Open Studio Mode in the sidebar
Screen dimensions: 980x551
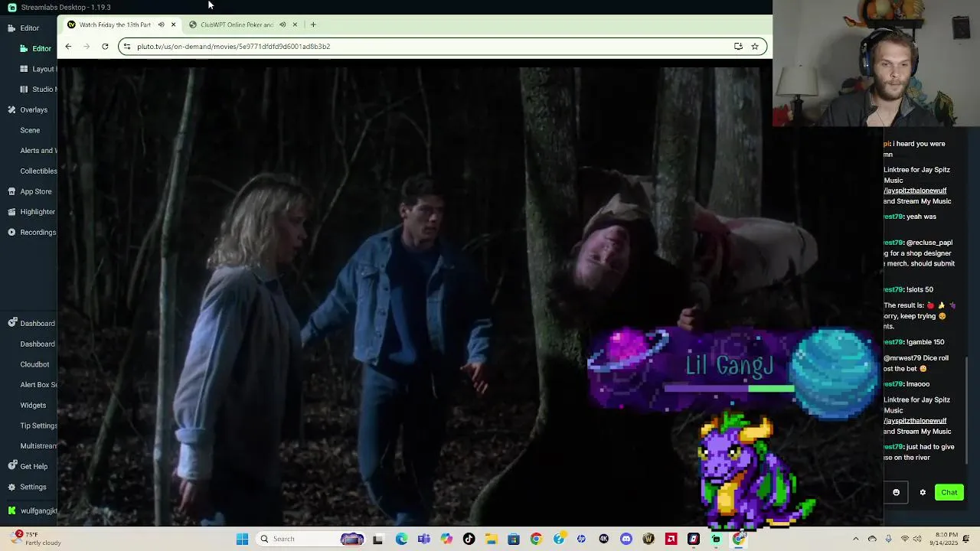[x=37, y=89]
